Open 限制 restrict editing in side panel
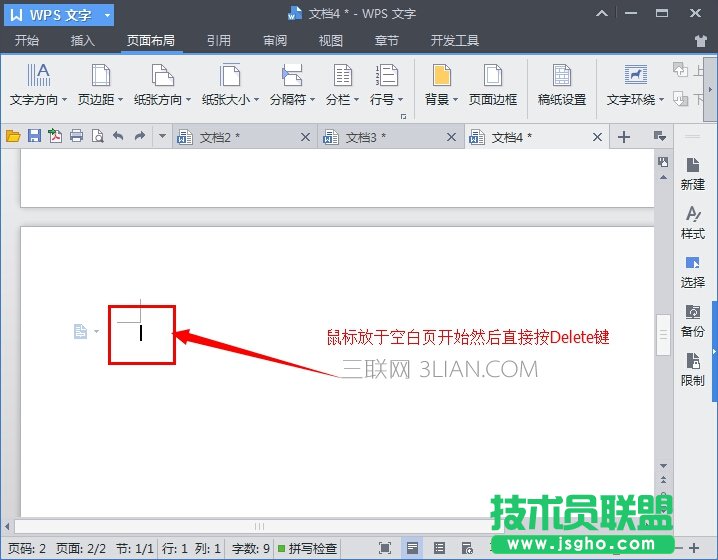Screen dimensions: 718x560 (692, 370)
